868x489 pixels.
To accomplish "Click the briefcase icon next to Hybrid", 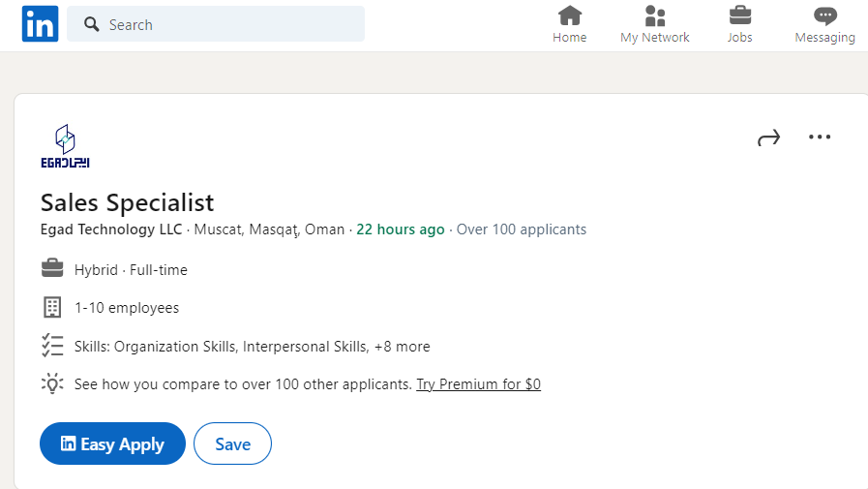I will 52,268.
